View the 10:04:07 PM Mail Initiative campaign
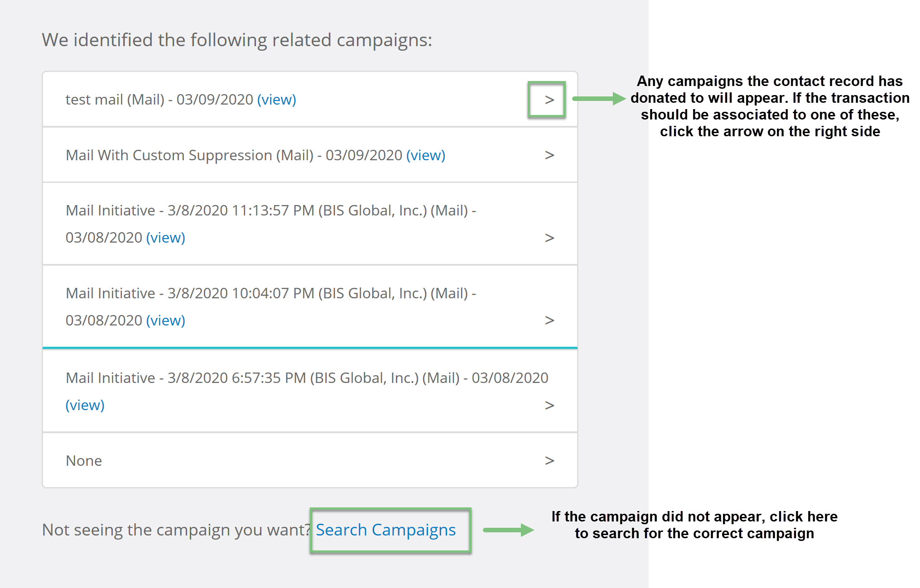 click(x=165, y=320)
